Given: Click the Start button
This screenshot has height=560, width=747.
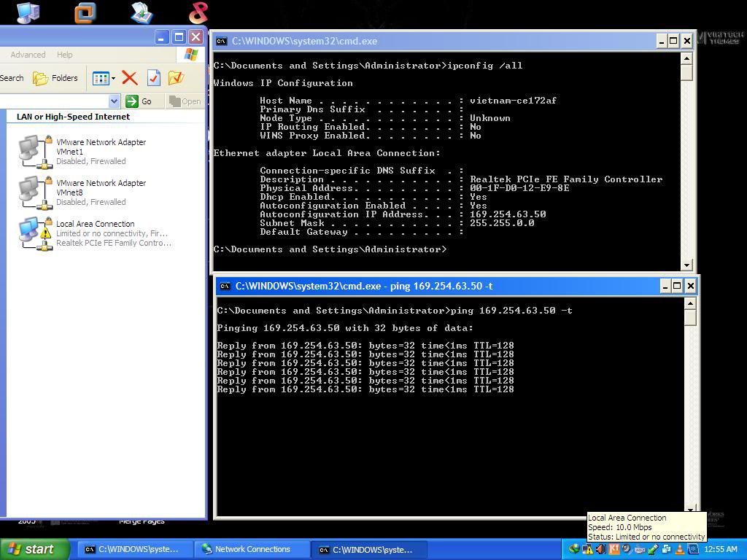Looking at the screenshot, I should click(x=34, y=549).
